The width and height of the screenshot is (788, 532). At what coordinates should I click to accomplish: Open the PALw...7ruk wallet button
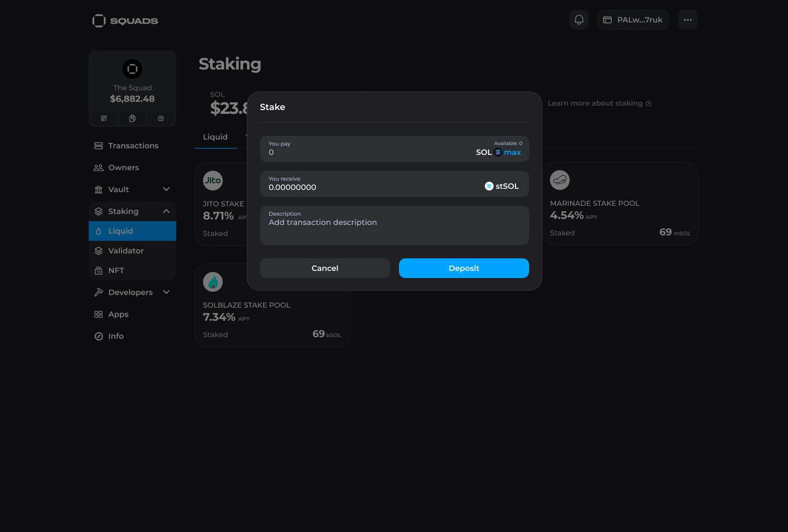coord(633,20)
